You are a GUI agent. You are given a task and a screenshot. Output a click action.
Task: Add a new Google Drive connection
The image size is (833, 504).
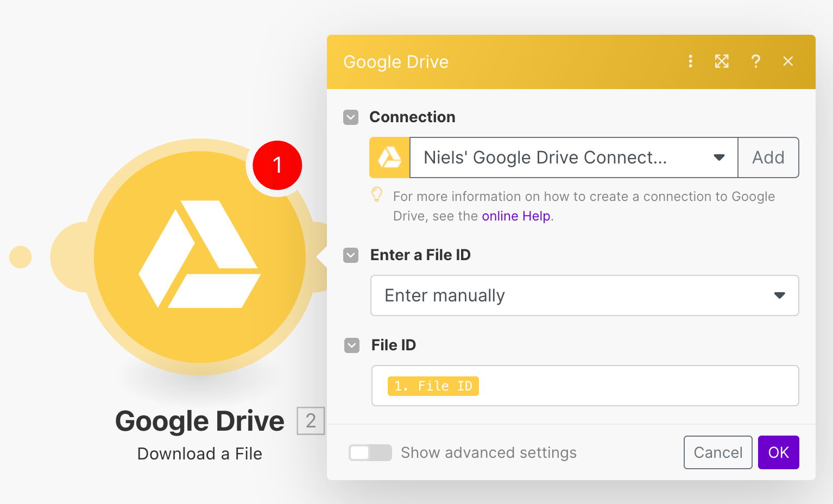(768, 157)
